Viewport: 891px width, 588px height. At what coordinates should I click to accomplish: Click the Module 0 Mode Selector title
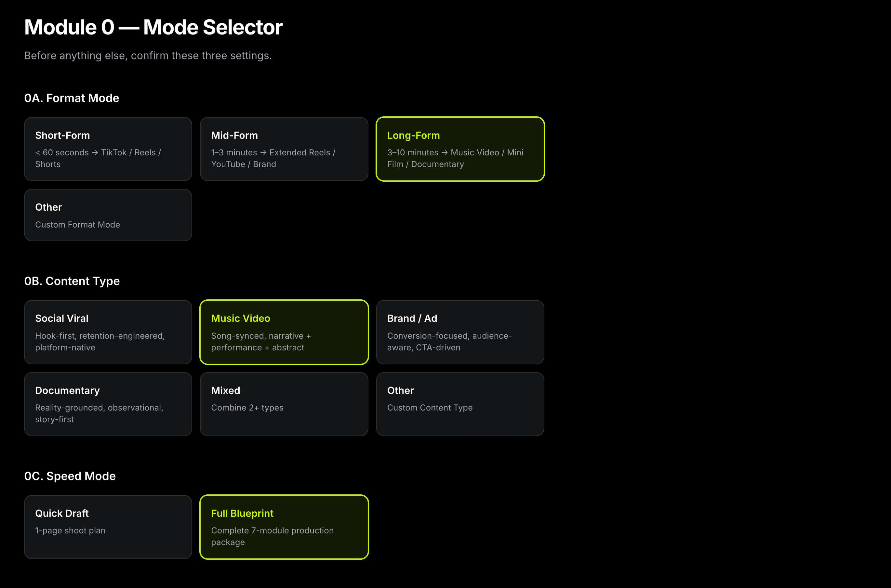[153, 27]
